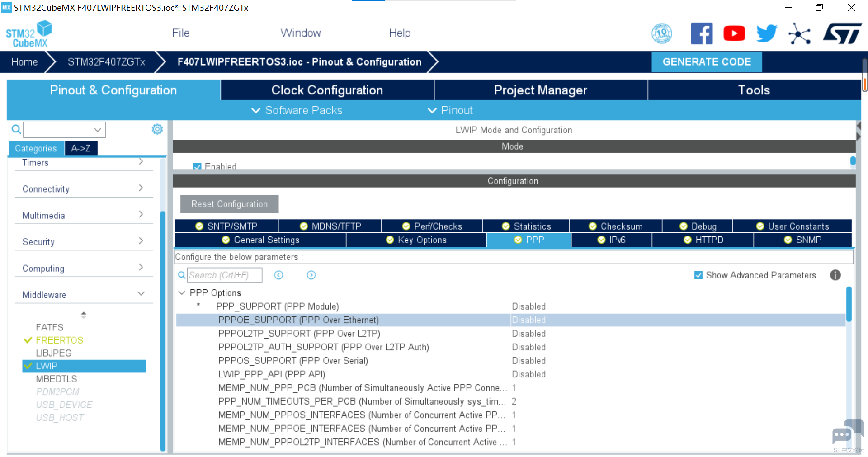Expand the Computing category
868x457 pixels.
(84, 268)
